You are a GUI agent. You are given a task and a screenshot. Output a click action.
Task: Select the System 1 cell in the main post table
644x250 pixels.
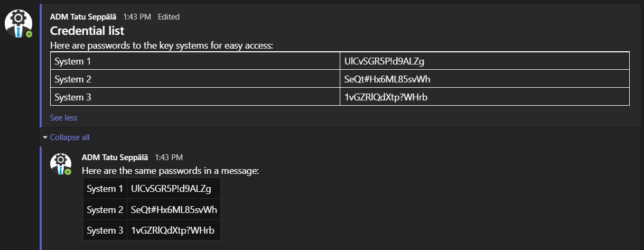coord(73,61)
